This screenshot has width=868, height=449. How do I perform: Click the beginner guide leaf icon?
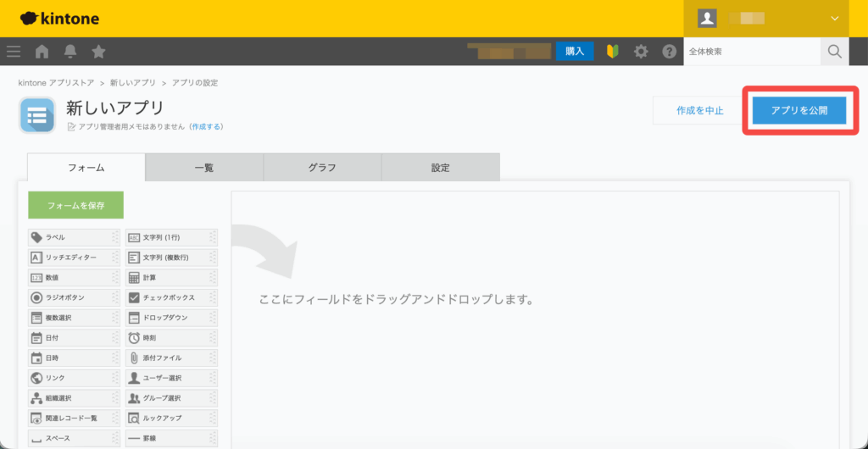point(613,52)
